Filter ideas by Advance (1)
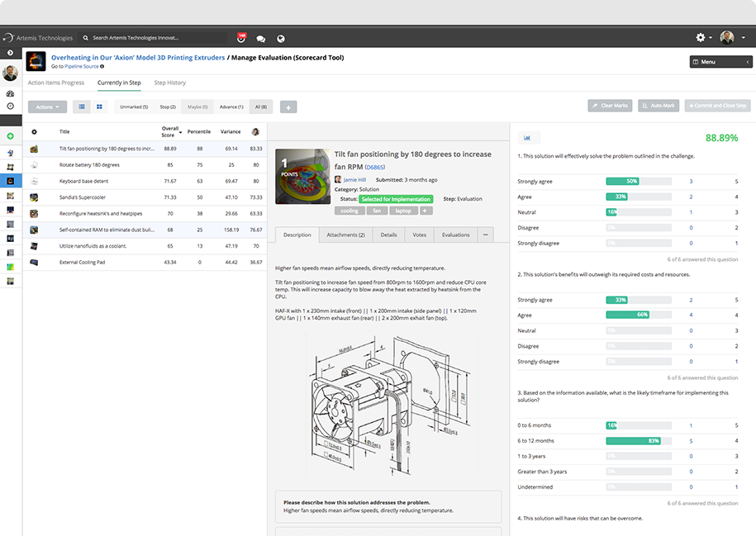Image resolution: width=756 pixels, height=536 pixels. pos(231,107)
